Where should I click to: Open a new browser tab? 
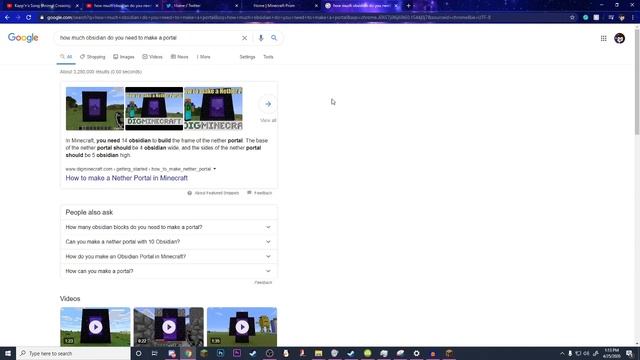pos(408,6)
